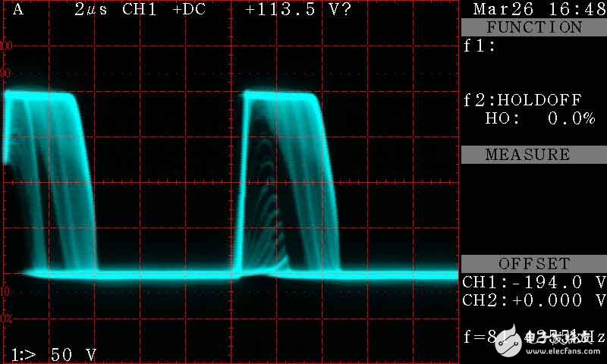Click the 2µs timebase readout
Image resolution: width=607 pixels, height=364 pixels.
91,10
